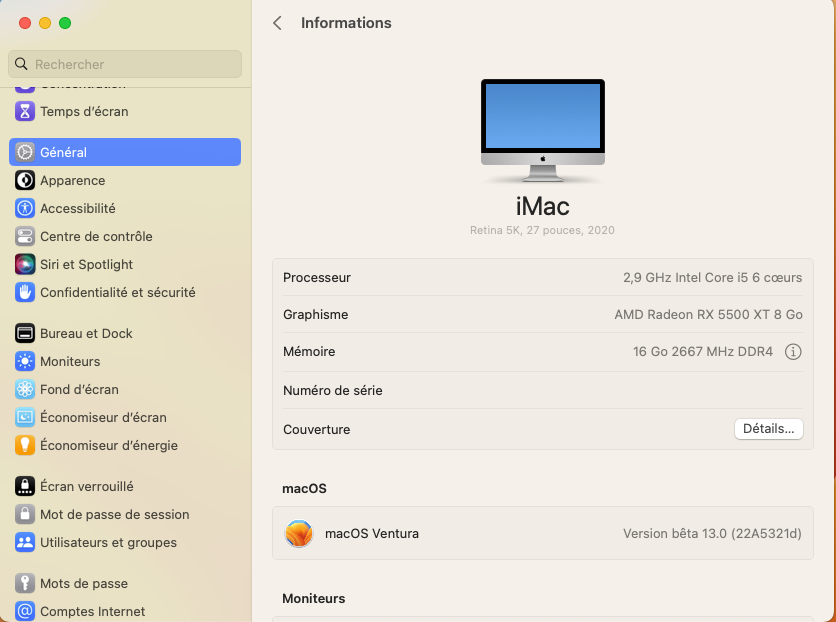The width and height of the screenshot is (836, 622).
Task: Click 'AMD Radeon RX 5500 XT 8 Go' value
Action: [708, 314]
